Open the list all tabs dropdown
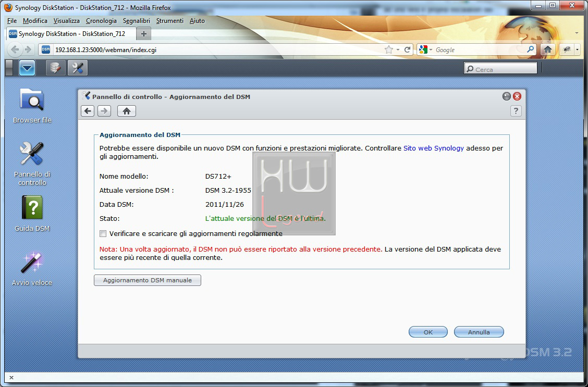Screen dimensions: 588x387 (x=577, y=33)
